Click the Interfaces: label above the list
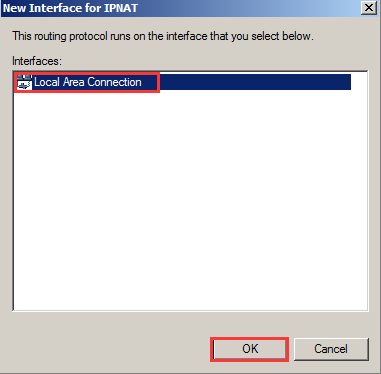Image resolution: width=381 pixels, height=374 pixels. click(x=37, y=61)
